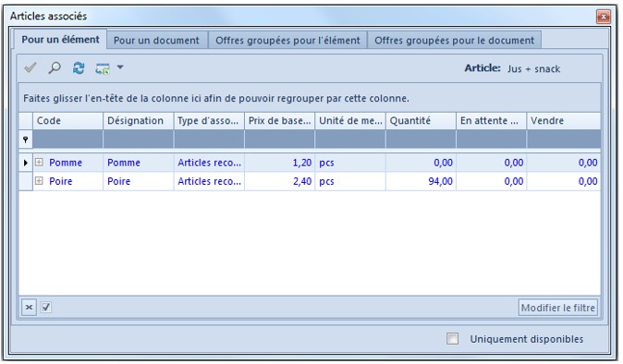Sort by the Code column header

click(x=68, y=121)
